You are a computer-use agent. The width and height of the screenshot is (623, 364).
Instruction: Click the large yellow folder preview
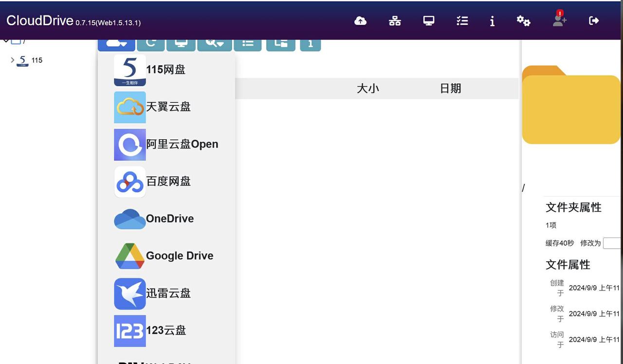[x=571, y=105]
